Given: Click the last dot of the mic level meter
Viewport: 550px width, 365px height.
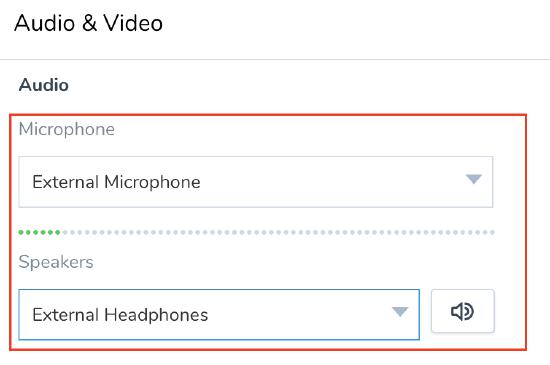Looking at the screenshot, I should [492, 232].
